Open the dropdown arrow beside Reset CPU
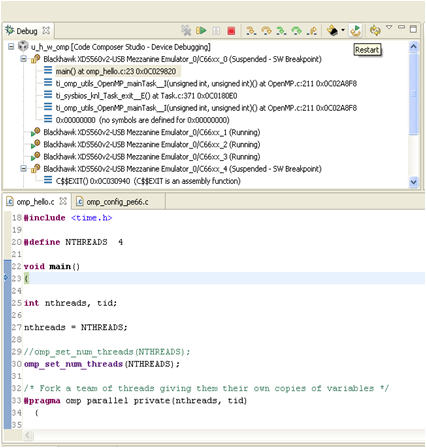Image resolution: width=426 pixels, height=448 pixels. coord(343,30)
